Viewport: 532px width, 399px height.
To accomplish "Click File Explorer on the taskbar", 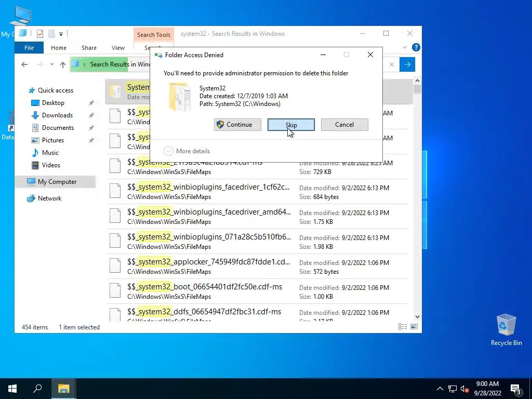I will [63, 389].
